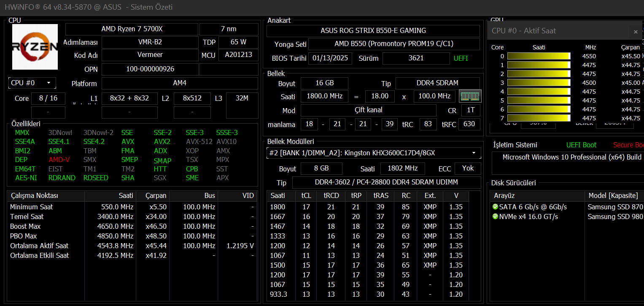Click the DDR4 SDRAM type field
This screenshot has height=306, width=644.
(x=437, y=83)
